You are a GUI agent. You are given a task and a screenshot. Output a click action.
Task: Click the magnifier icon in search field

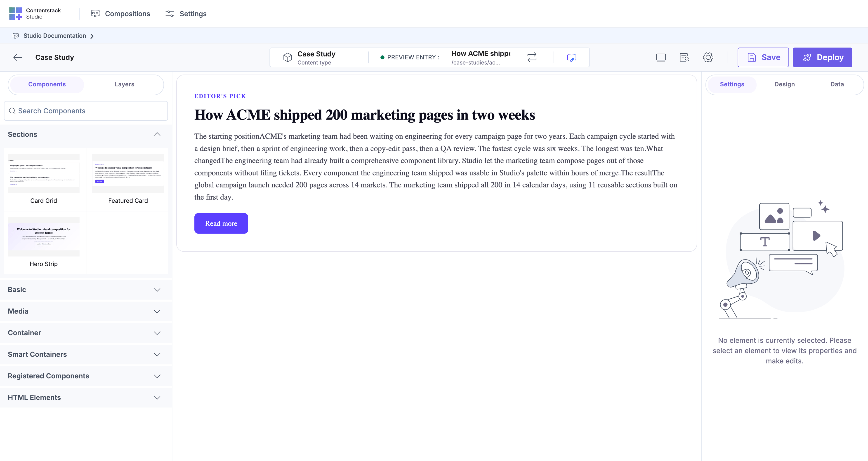point(12,111)
